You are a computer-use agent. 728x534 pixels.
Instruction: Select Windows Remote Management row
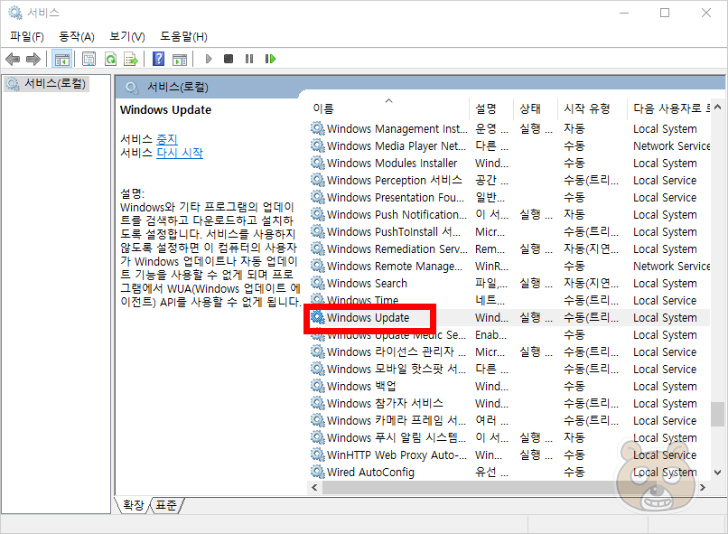510,266
